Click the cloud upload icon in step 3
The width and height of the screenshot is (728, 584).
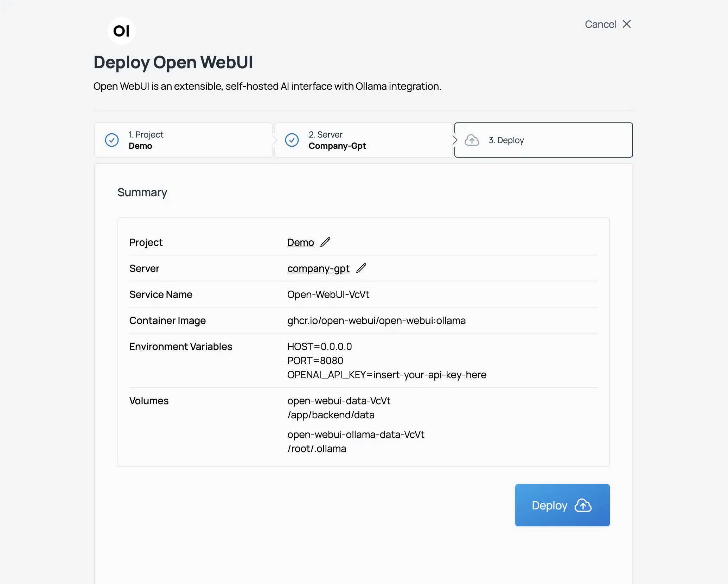pos(472,140)
